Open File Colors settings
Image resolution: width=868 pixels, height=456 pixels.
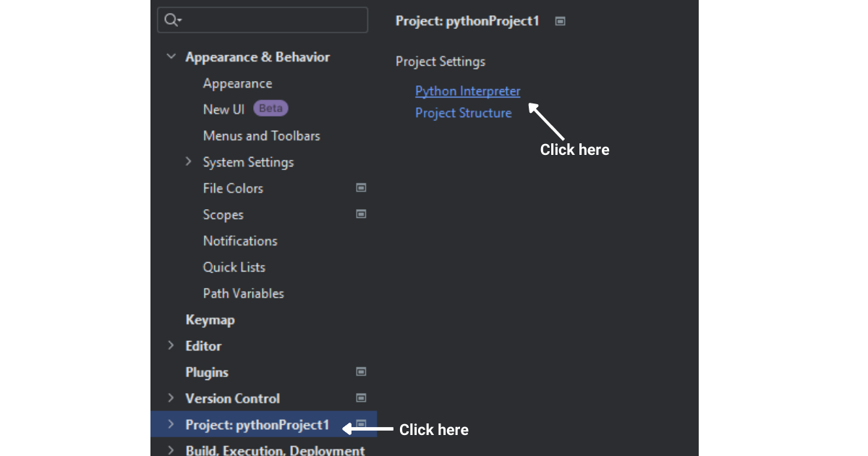233,188
